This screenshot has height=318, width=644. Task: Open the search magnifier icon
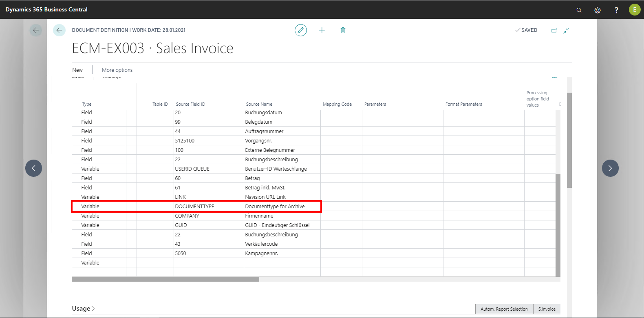pos(579,10)
